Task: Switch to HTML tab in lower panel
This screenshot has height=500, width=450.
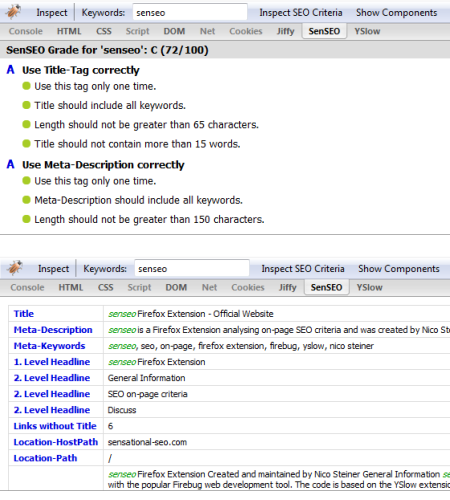Action: [71, 287]
